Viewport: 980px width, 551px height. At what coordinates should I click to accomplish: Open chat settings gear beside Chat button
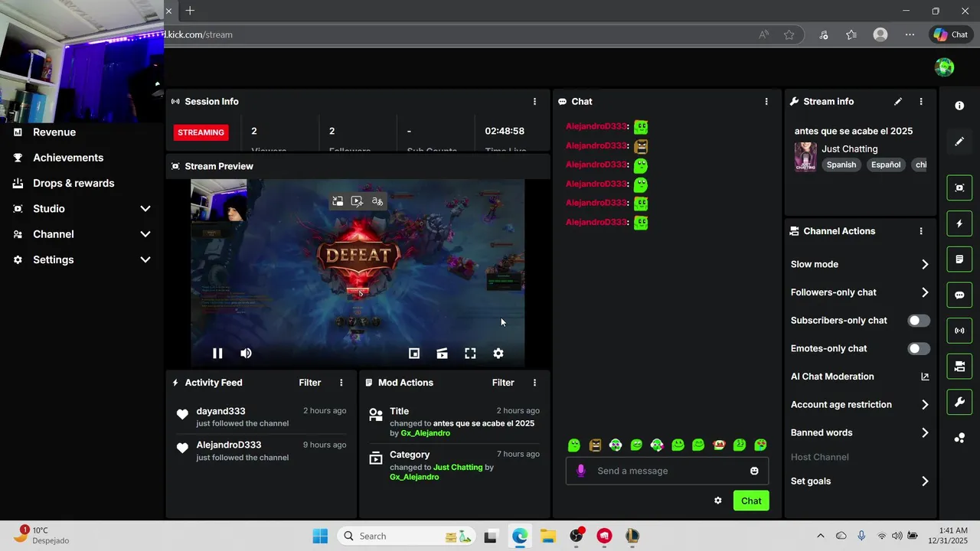pyautogui.click(x=718, y=500)
